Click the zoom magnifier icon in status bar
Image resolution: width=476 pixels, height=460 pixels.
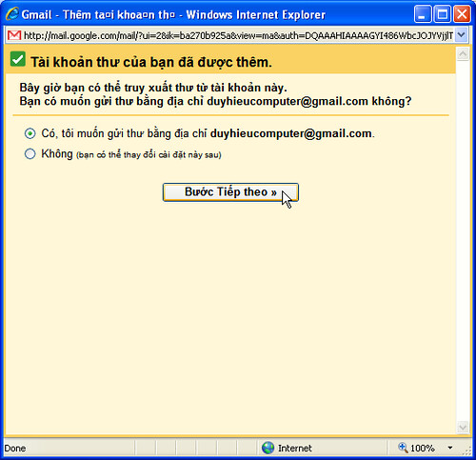tap(403, 448)
